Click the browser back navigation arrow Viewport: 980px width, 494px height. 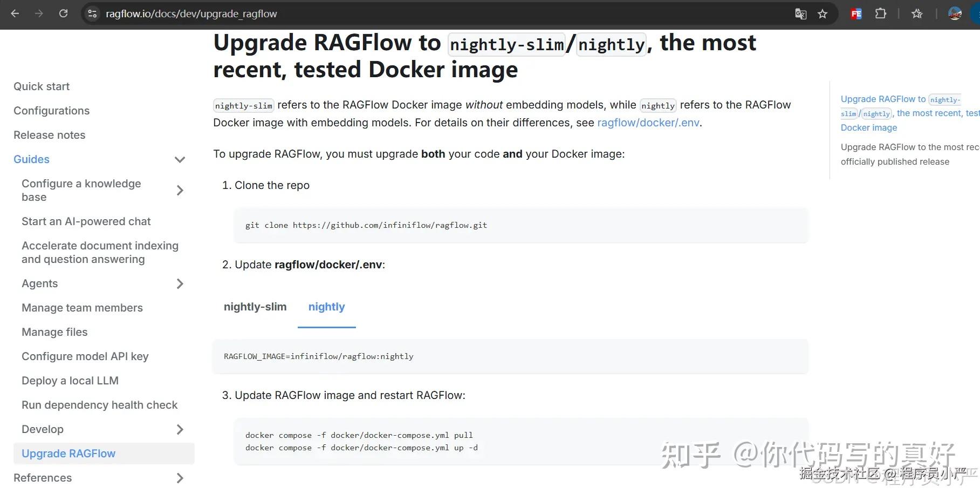coord(15,13)
